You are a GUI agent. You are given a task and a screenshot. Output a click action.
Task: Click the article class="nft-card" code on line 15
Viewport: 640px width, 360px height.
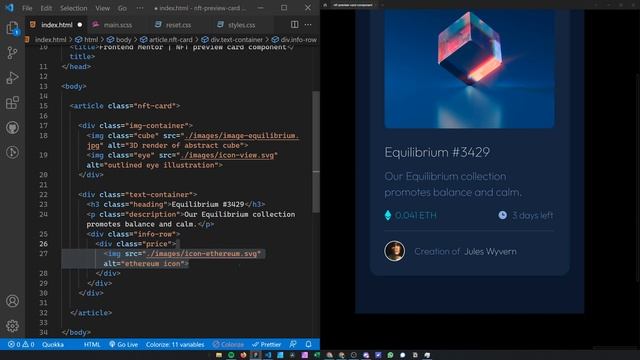[125, 106]
